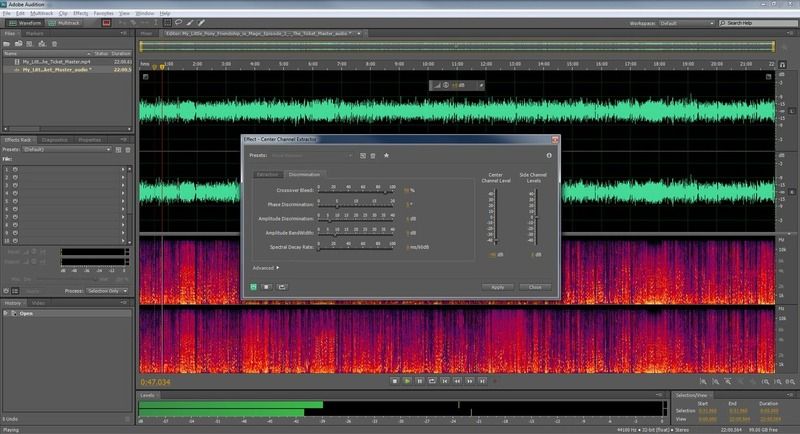
Task: Open the Multitrack menu
Action: pyautogui.click(x=41, y=13)
